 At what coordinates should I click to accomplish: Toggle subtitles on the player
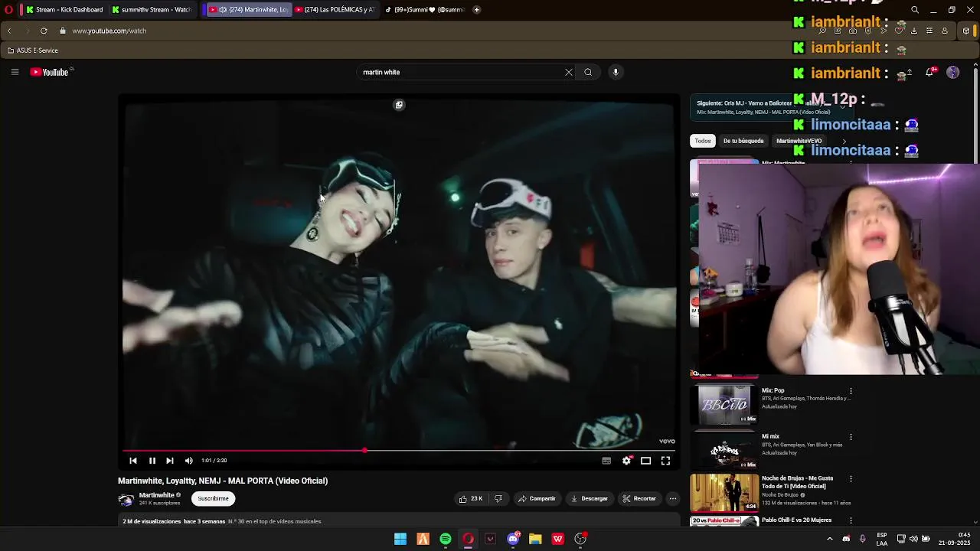tap(606, 461)
